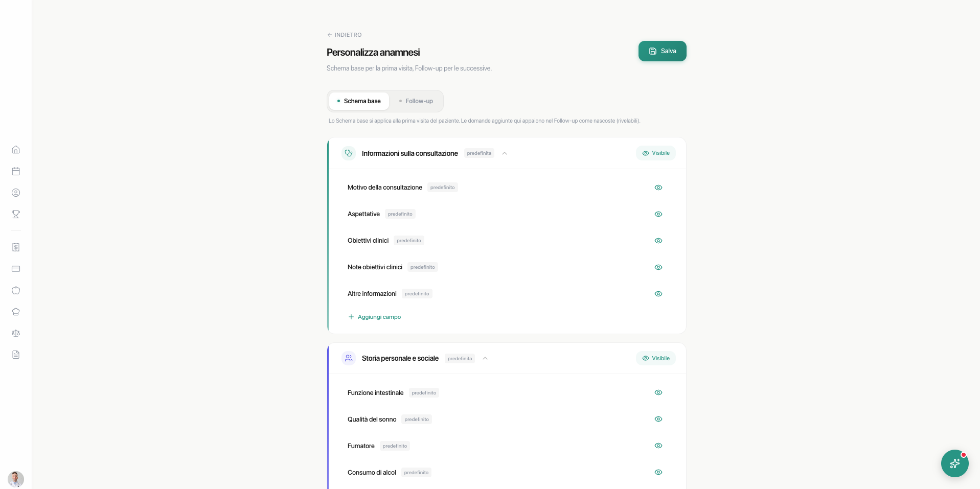Go back via the Indietro link
This screenshot has height=489, width=980.
tap(345, 35)
